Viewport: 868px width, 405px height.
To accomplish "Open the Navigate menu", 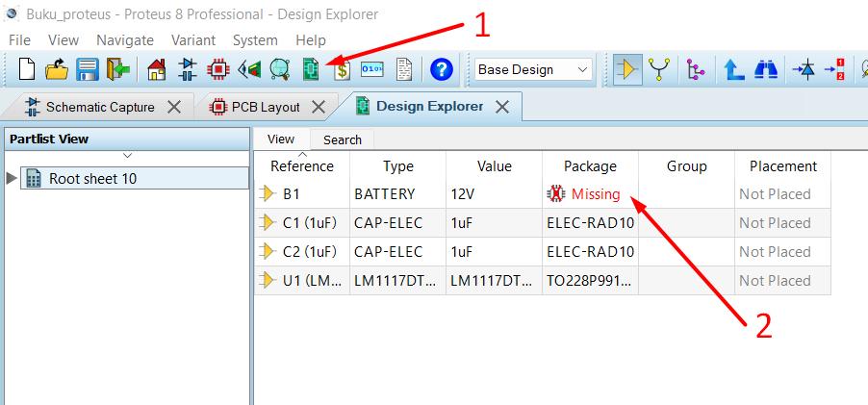I will pos(125,40).
